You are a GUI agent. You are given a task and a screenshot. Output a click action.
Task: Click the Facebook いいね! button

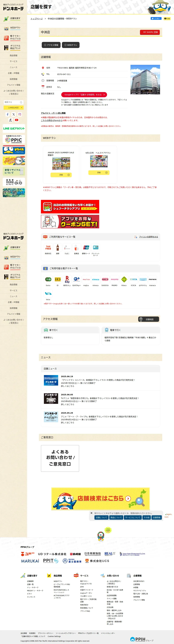[x=156, y=18]
